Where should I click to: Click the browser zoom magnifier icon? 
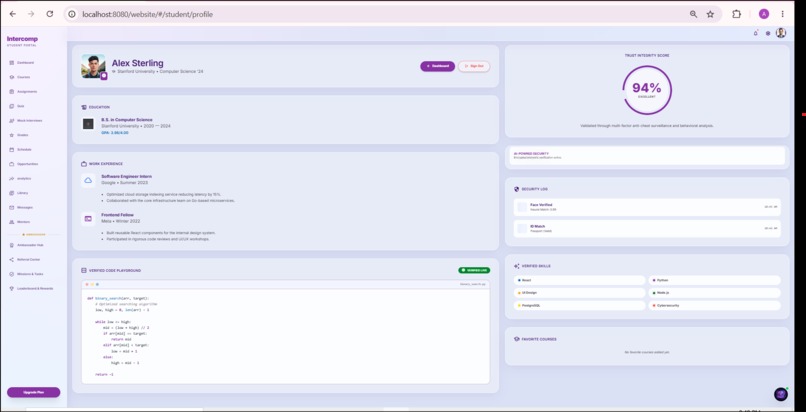(694, 14)
